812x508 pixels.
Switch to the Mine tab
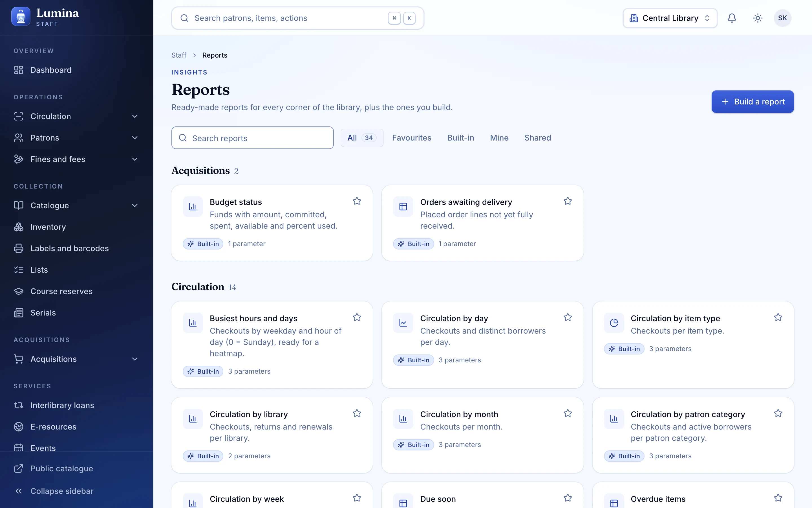(x=499, y=138)
